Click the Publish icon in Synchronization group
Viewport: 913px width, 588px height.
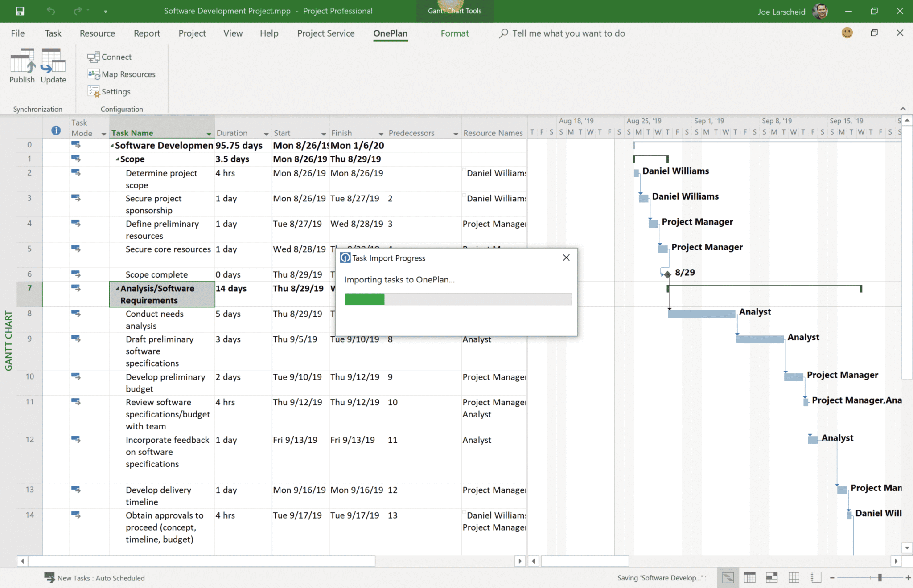tap(22, 65)
